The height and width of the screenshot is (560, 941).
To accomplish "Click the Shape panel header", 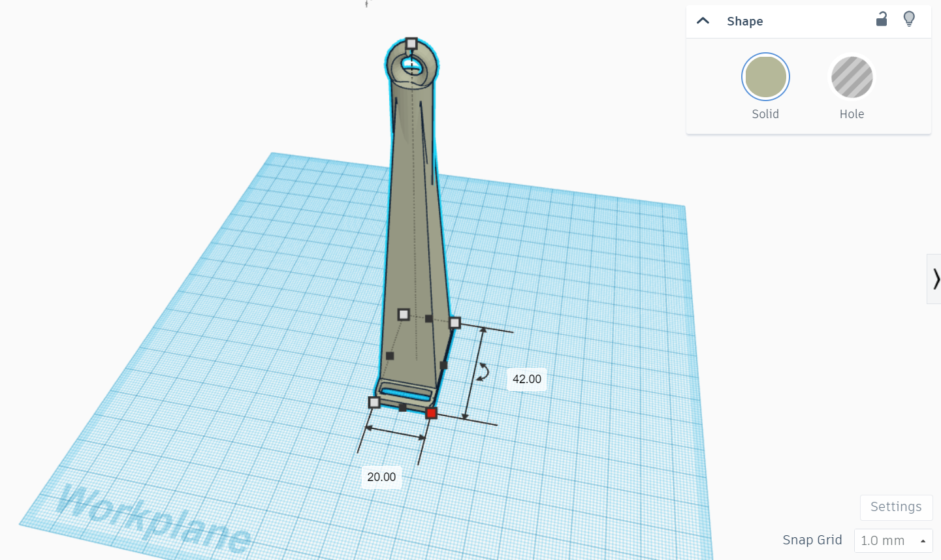I will (x=744, y=21).
